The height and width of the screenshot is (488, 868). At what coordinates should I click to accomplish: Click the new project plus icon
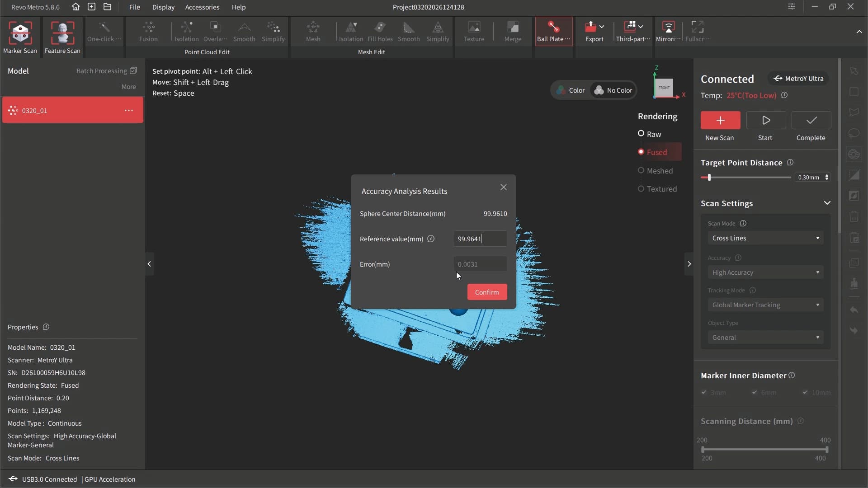[91, 7]
